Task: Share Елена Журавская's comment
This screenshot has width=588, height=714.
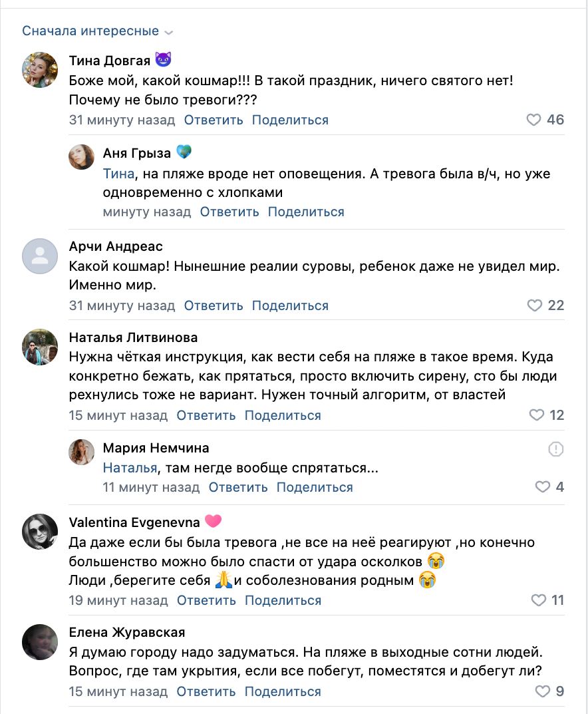Action: [283, 692]
